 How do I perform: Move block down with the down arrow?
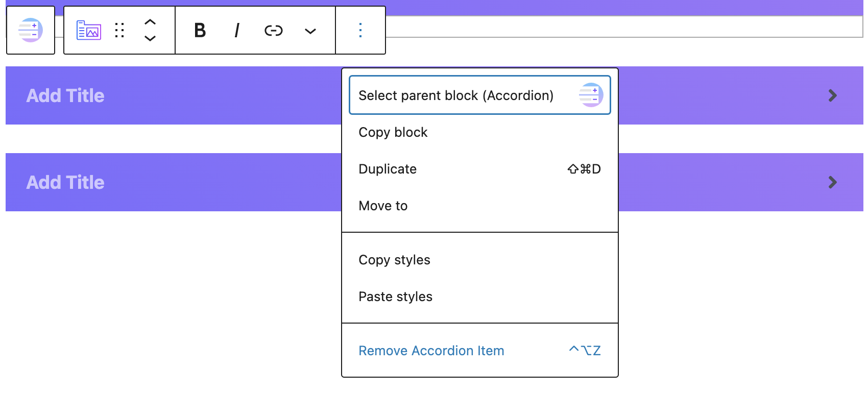point(150,38)
